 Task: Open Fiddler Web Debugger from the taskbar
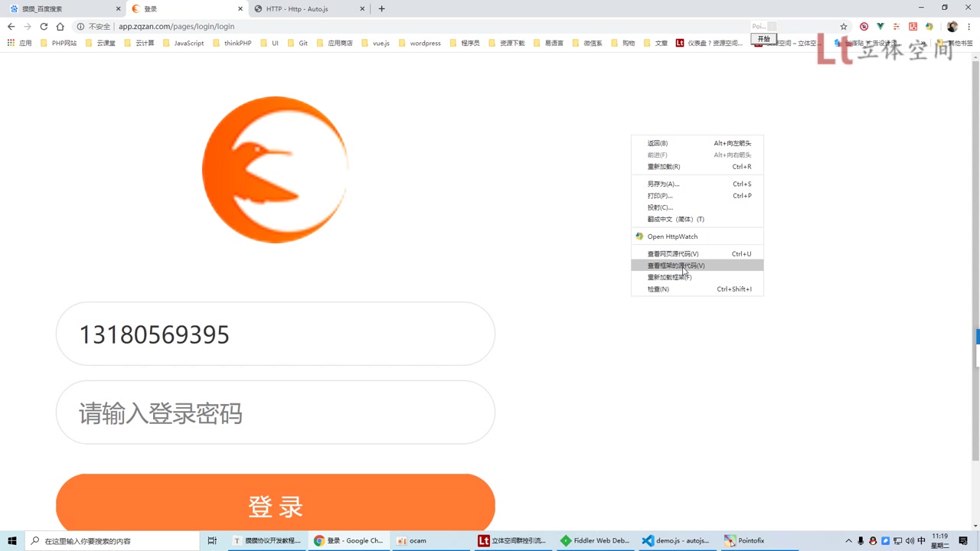pyautogui.click(x=595, y=540)
